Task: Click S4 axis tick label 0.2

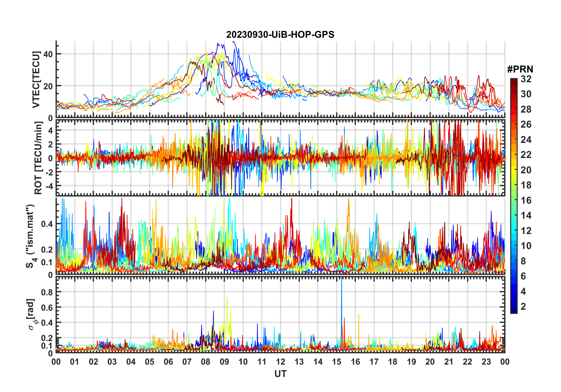Action: point(47,250)
